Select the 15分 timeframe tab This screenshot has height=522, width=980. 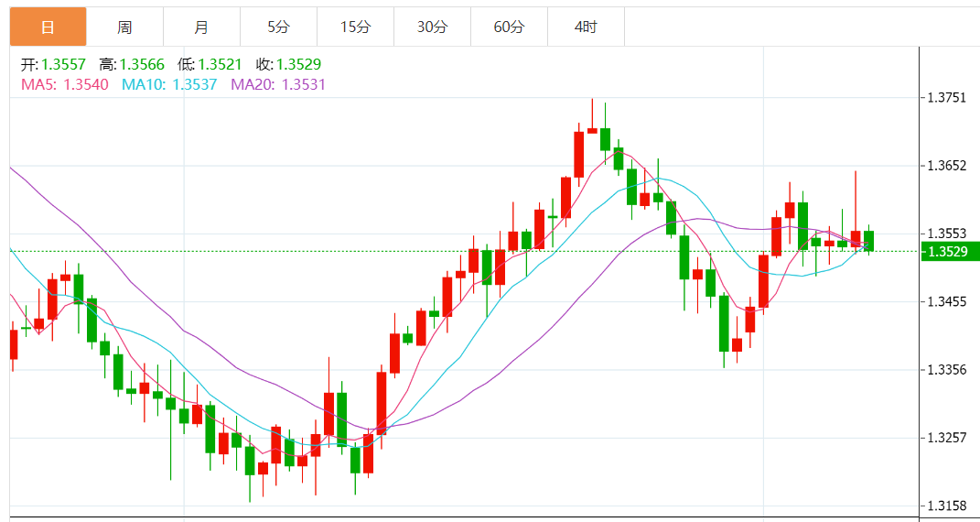point(355,27)
